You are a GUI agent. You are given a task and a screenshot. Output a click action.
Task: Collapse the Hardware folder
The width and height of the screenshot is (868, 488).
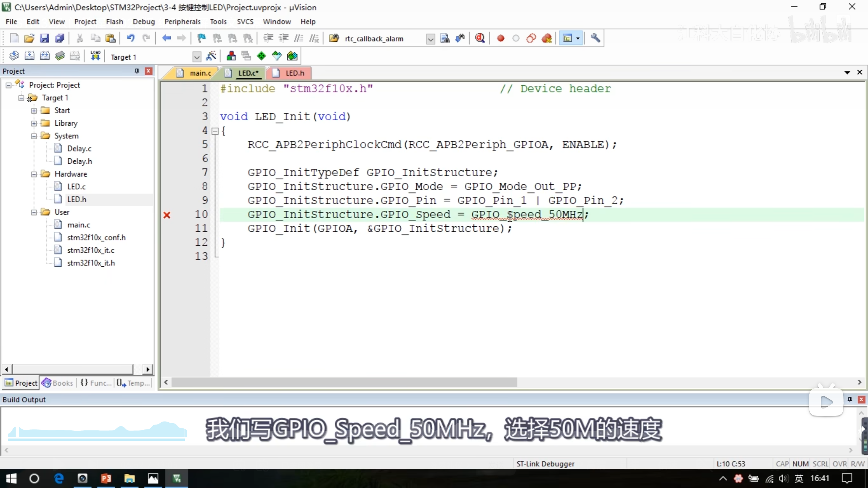34,174
